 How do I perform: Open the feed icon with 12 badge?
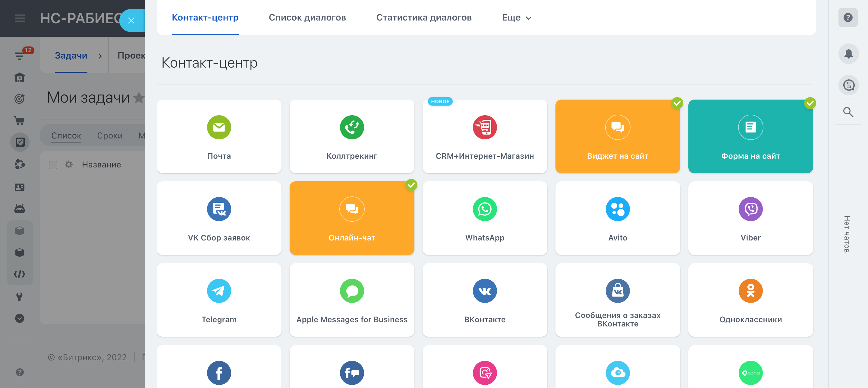pos(20,55)
